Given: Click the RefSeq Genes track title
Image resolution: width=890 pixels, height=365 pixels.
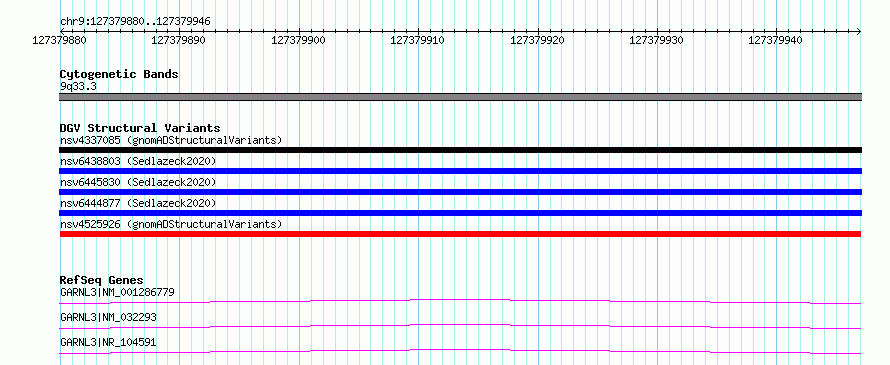Looking at the screenshot, I should click(x=102, y=280).
